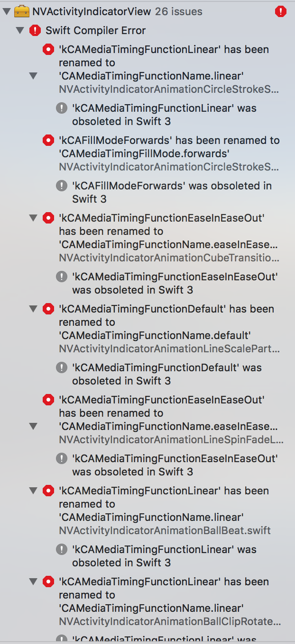
Task: Click note icon under kCAFillModeForwards obsoleted message
Action: point(61,186)
